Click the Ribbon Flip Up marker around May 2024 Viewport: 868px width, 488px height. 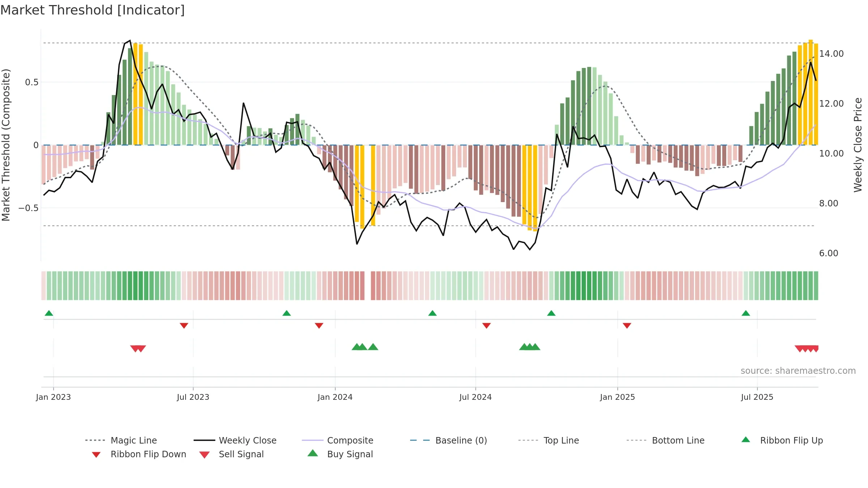432,313
